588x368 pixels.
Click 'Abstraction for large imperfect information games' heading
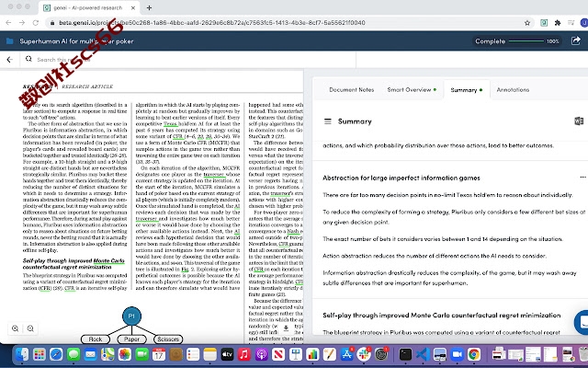(401, 178)
